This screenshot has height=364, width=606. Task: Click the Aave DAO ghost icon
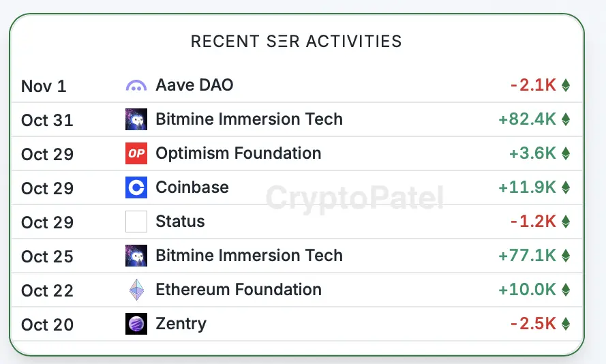[x=136, y=86]
